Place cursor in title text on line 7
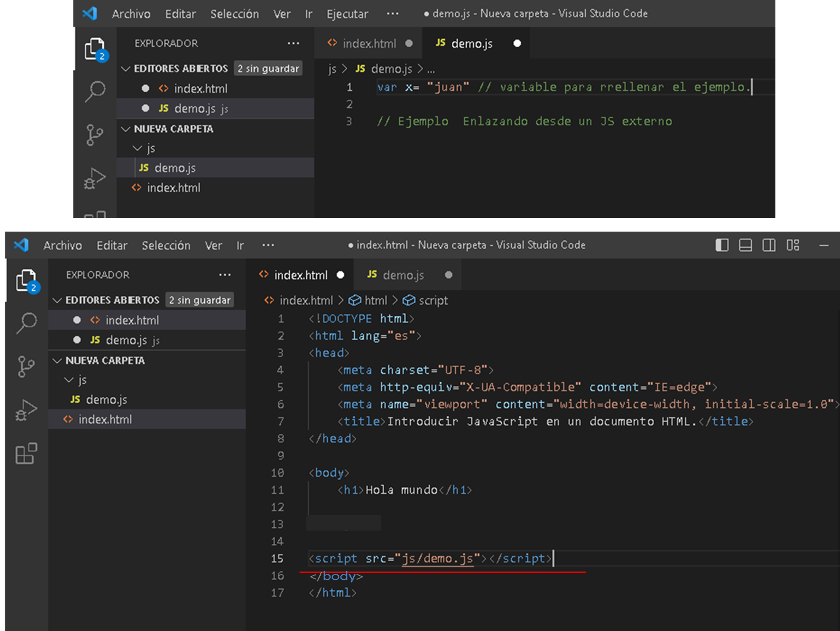This screenshot has width=840, height=631. [x=542, y=422]
